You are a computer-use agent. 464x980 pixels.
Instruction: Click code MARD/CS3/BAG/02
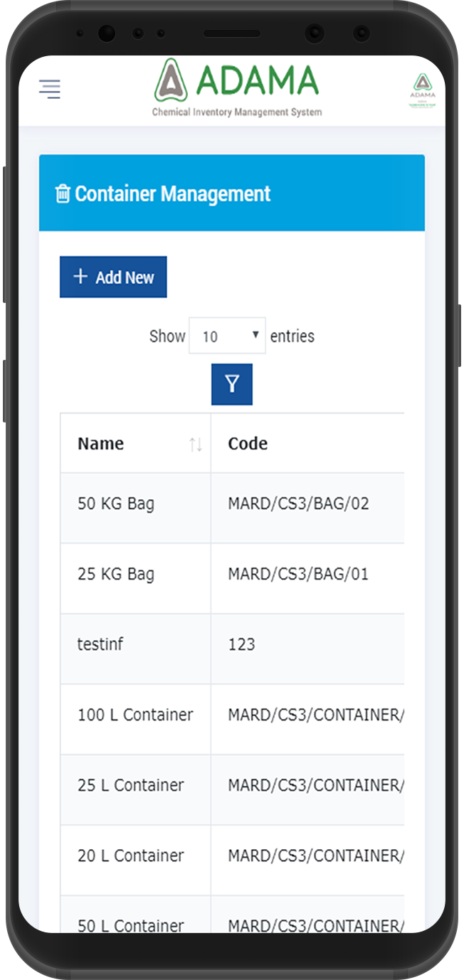[x=298, y=504]
